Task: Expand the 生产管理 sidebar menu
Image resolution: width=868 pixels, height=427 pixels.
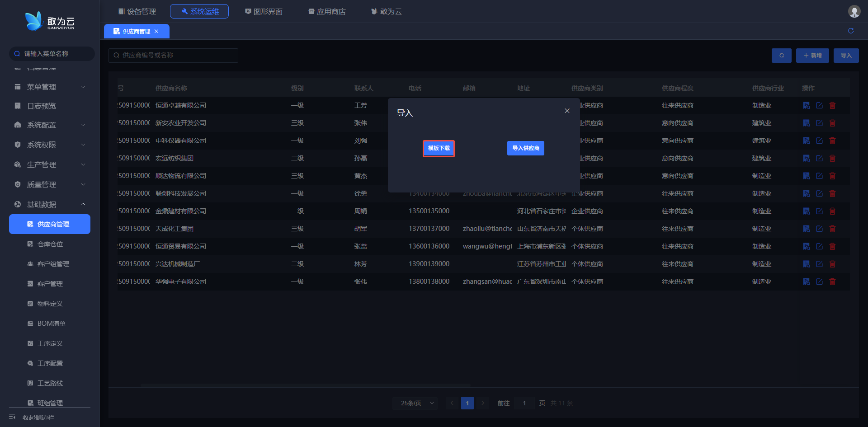Action: 50,164
